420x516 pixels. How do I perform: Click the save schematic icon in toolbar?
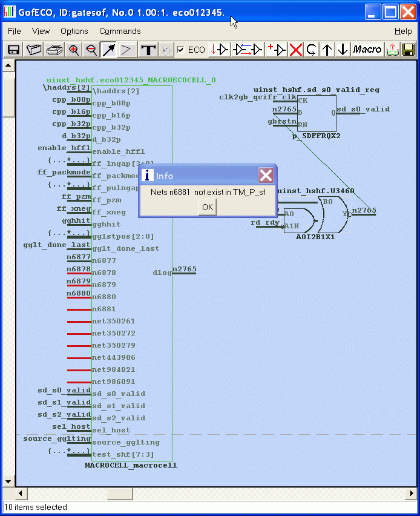(13, 50)
